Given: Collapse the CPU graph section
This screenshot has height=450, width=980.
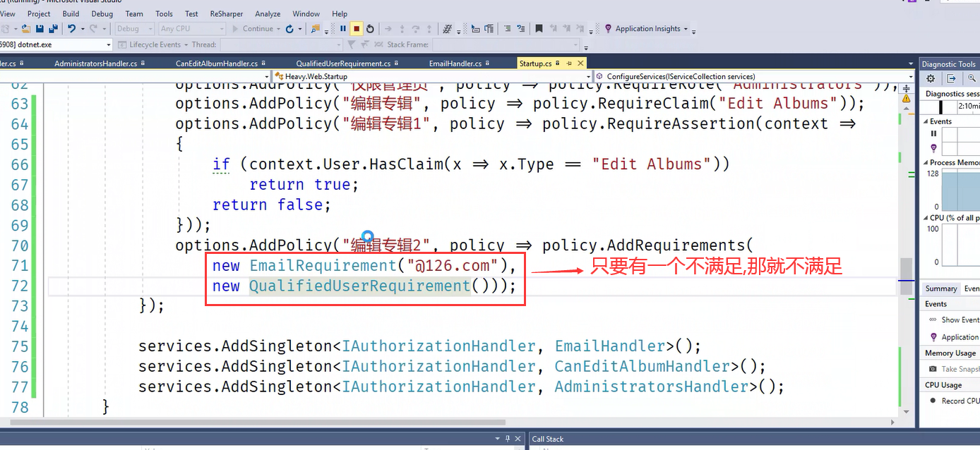Looking at the screenshot, I should click(x=926, y=217).
